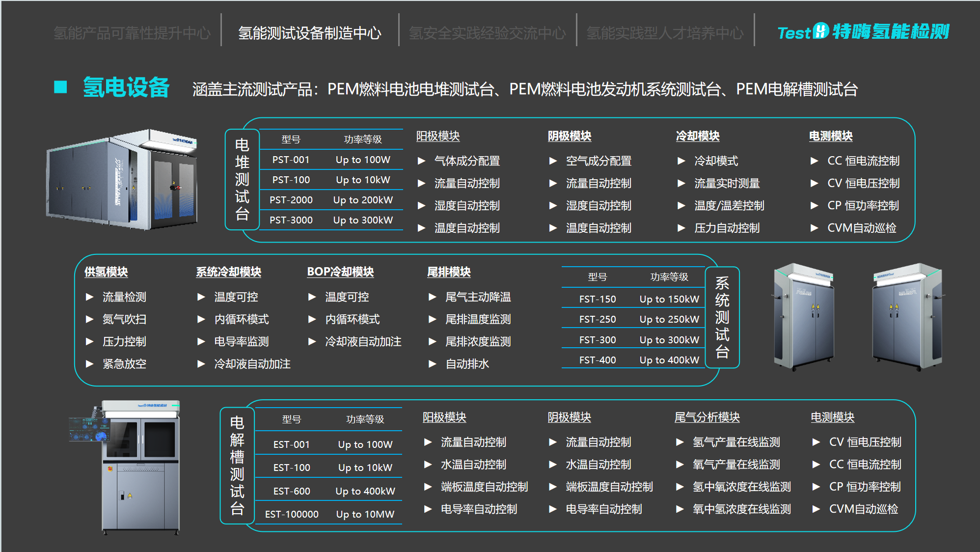
Task: Switch to 氢能产品可靠性提升中心 tab
Action: pyautogui.click(x=132, y=33)
